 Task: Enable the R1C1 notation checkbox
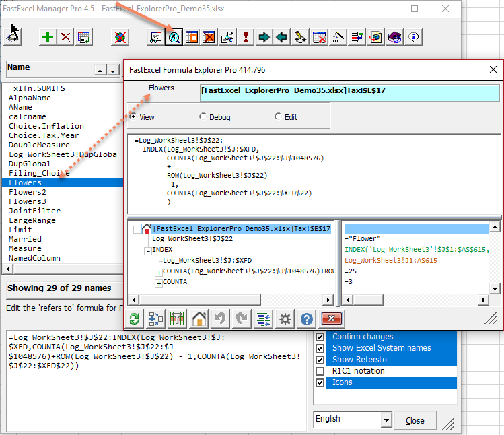[320, 371]
